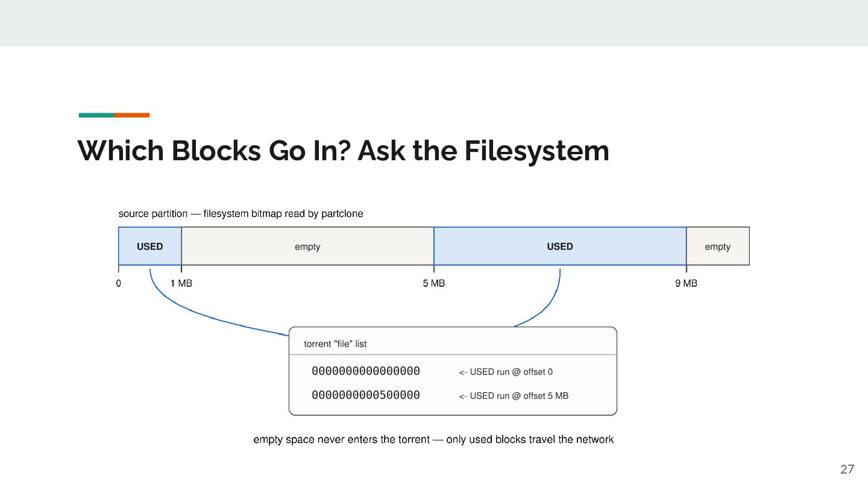
Task: Click the '9 MB' axis label
Action: (686, 283)
